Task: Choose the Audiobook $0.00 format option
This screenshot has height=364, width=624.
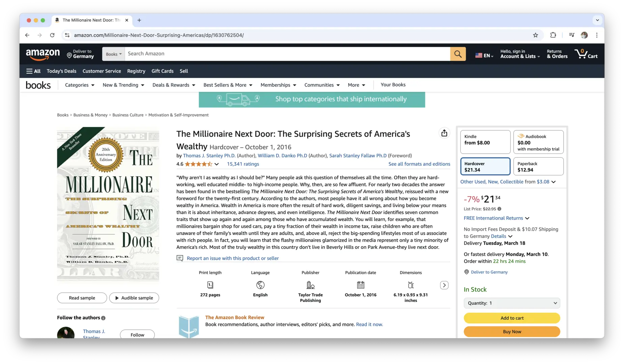Action: (538, 142)
